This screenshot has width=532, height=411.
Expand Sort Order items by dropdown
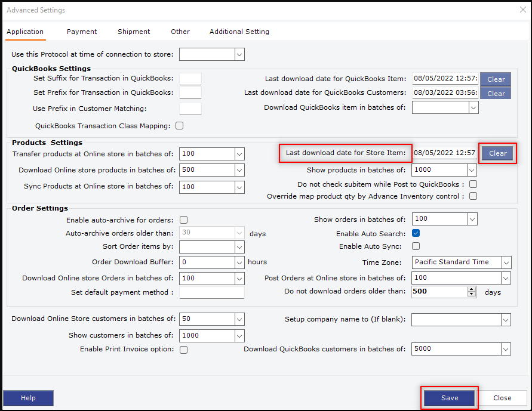coord(239,247)
